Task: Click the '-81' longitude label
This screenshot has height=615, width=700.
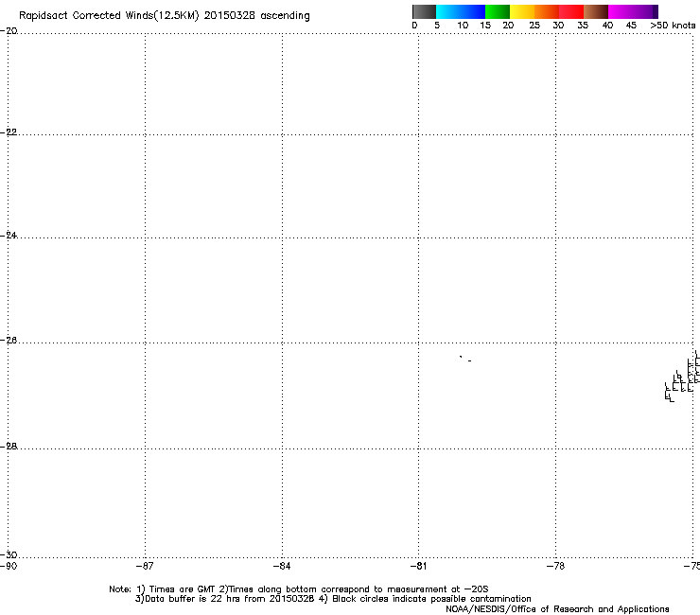Action: (418, 567)
